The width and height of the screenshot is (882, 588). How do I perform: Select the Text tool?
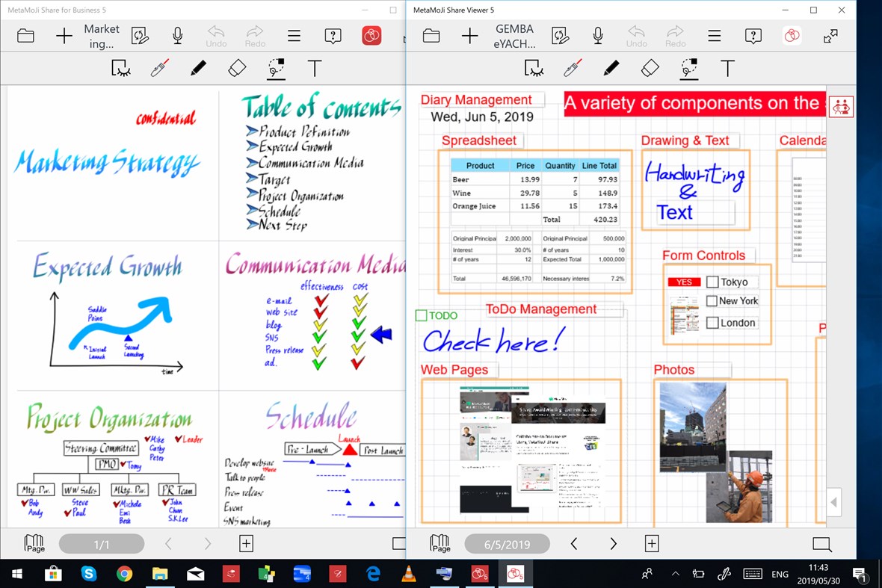point(727,68)
